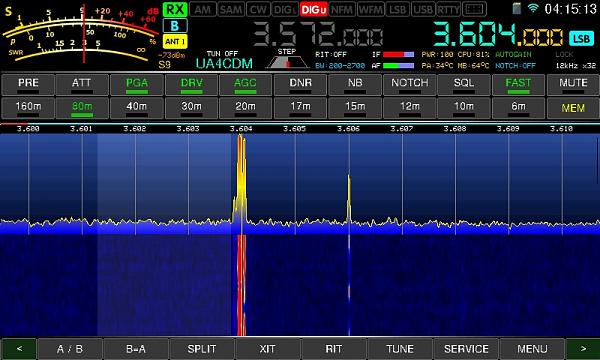The width and height of the screenshot is (600, 360).
Task: Click the IF gain level bar
Action: coord(398,55)
